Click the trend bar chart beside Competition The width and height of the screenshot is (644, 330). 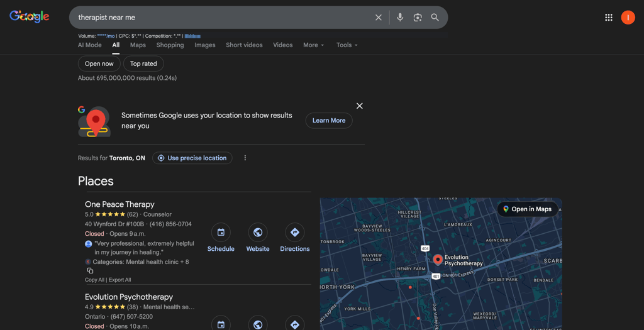[192, 36]
